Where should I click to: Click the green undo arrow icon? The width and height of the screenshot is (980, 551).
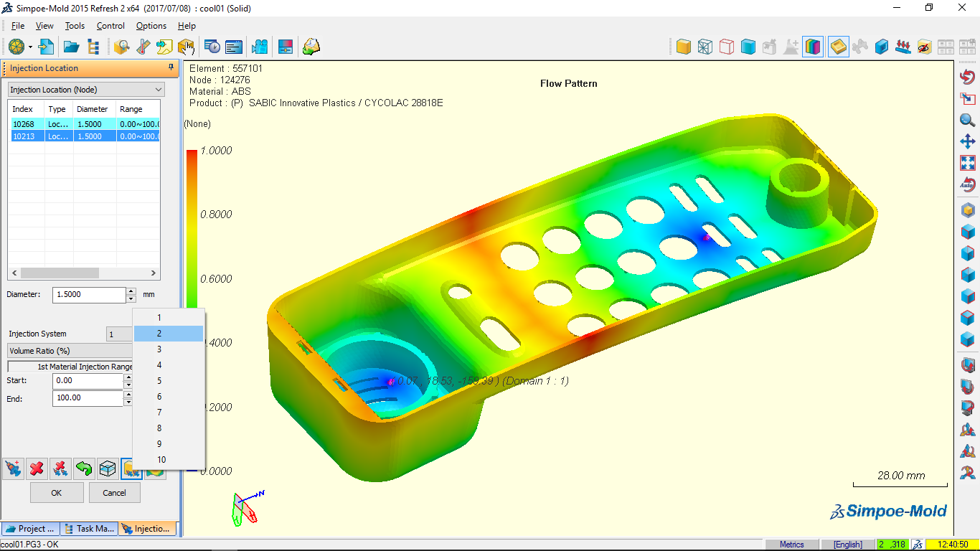tap(84, 469)
